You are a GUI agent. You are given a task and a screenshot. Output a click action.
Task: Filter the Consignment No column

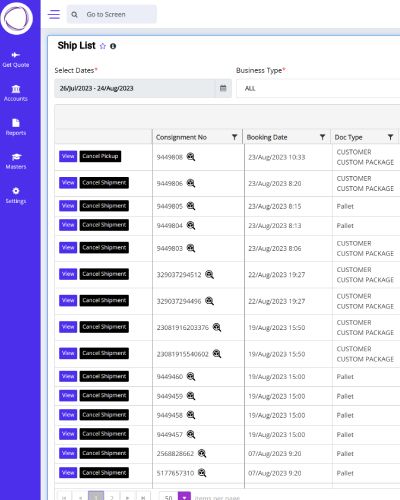pos(235,137)
